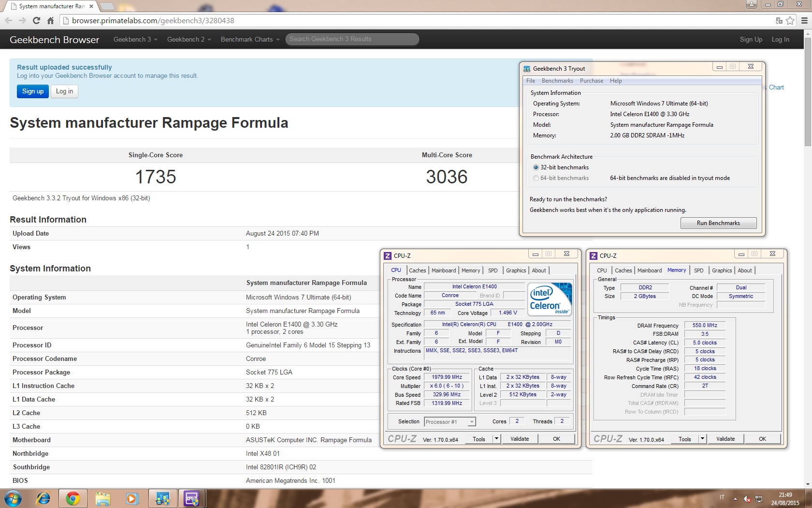The height and width of the screenshot is (508, 812).
Task: Click the IT language indicator in tray
Action: [722, 497]
